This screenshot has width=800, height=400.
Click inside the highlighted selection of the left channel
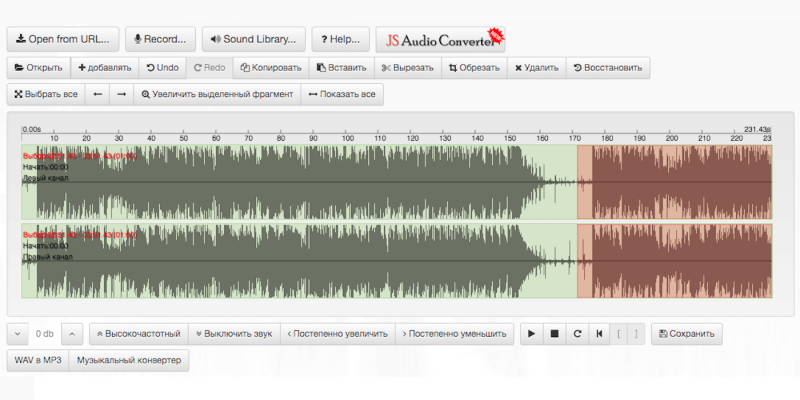point(674,182)
